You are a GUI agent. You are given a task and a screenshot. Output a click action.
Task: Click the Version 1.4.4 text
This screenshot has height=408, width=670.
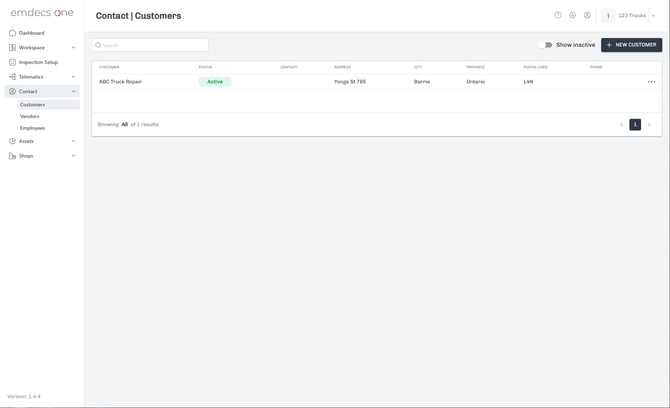pyautogui.click(x=24, y=396)
